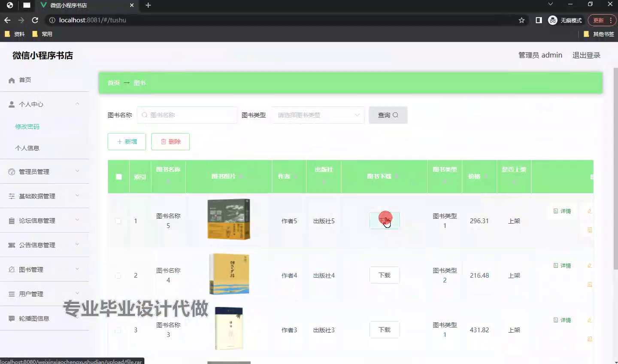
Task: Bookmark this page with the star icon
Action: (521, 20)
